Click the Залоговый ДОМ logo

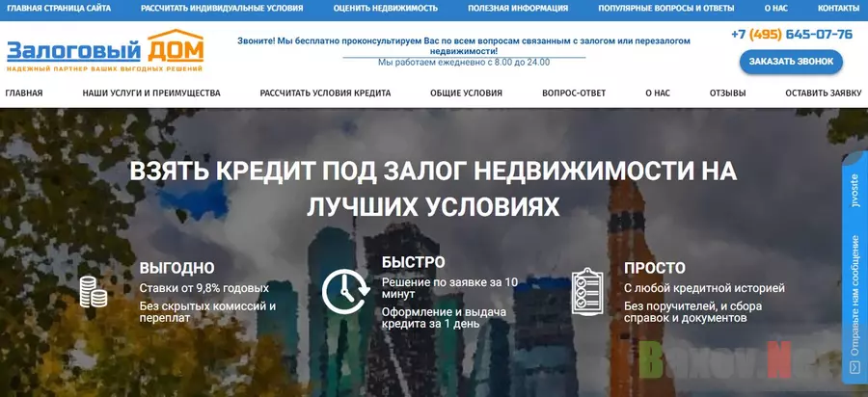pos(105,51)
